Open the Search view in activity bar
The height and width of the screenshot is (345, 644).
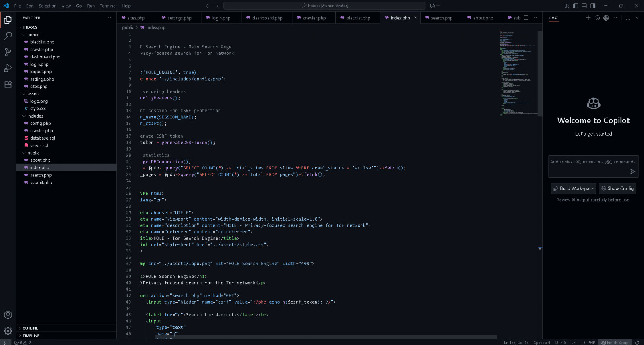[x=8, y=36]
